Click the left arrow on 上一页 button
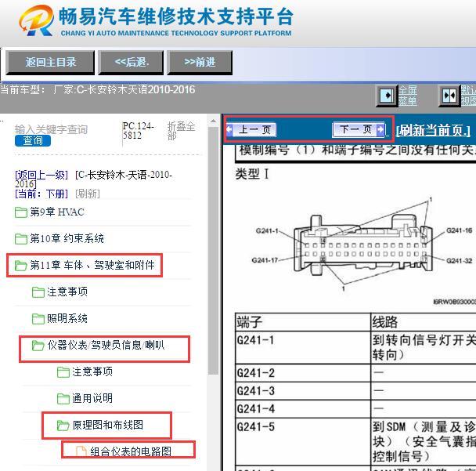 tap(229, 130)
